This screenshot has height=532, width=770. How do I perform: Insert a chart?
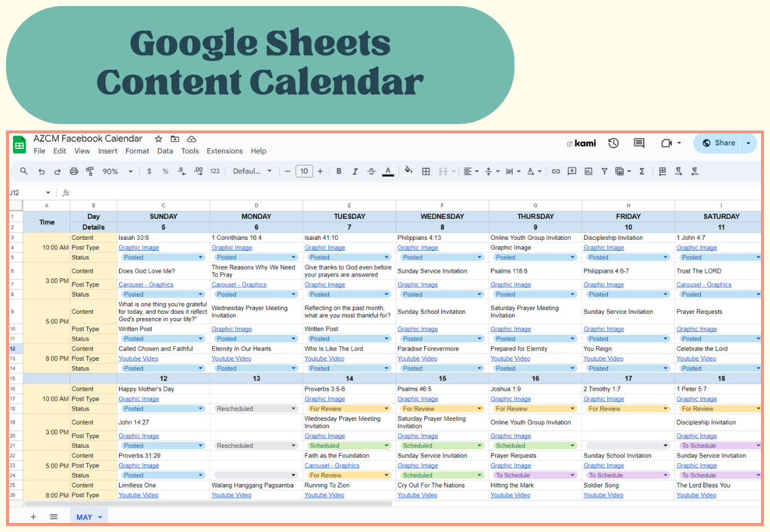(588, 171)
